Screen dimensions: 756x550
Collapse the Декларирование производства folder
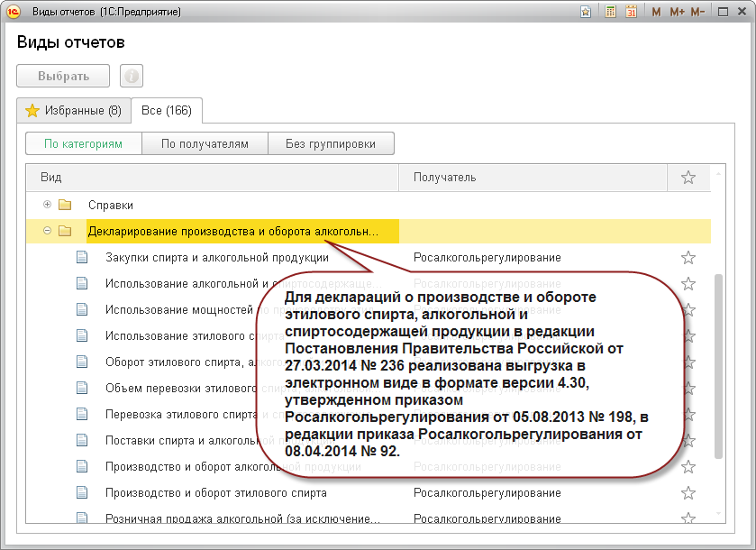pos(47,231)
